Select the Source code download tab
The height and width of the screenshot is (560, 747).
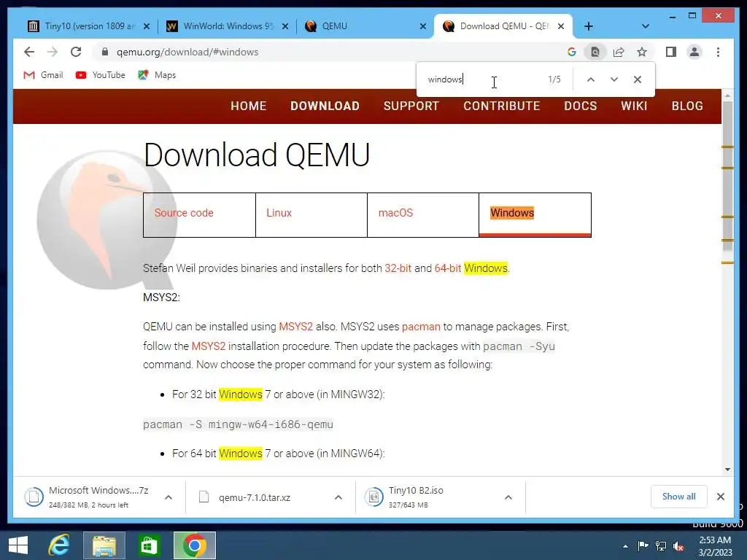[x=199, y=215]
